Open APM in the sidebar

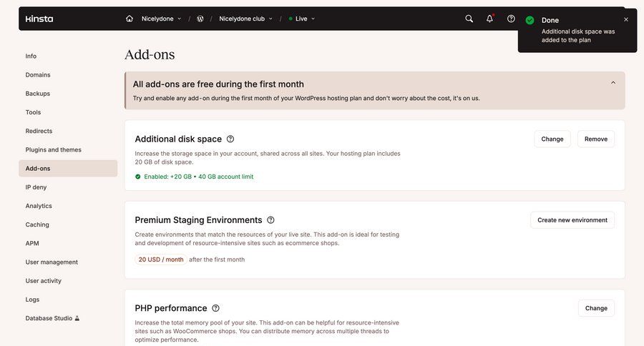[x=68, y=243]
